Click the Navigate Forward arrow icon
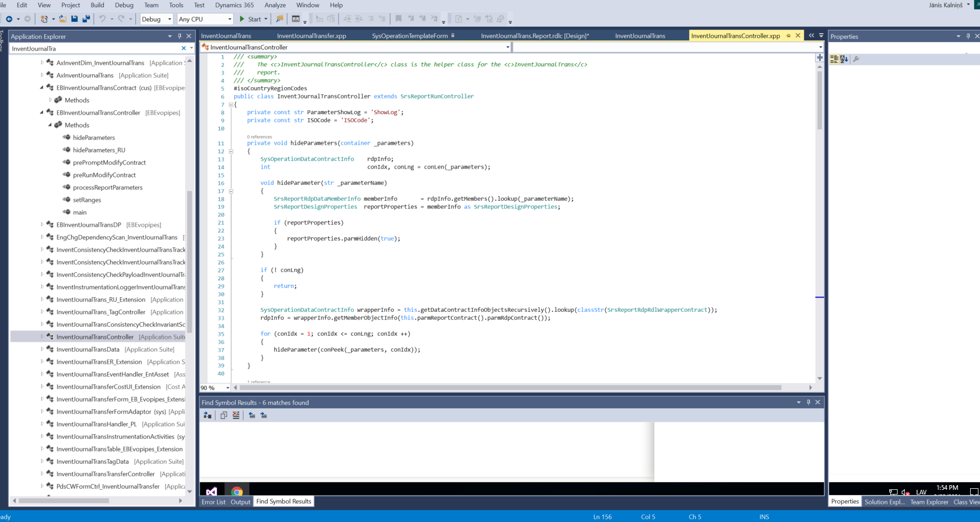 27,19
